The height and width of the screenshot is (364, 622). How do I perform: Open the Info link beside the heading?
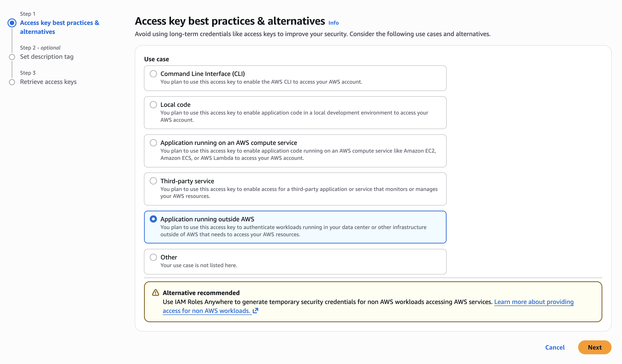[x=333, y=23]
